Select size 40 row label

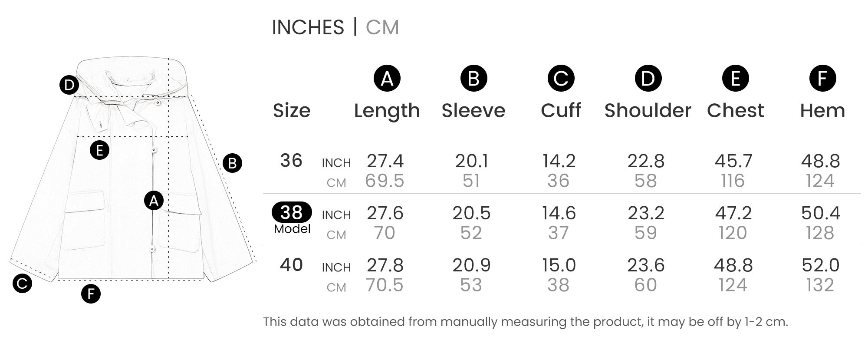pyautogui.click(x=291, y=265)
